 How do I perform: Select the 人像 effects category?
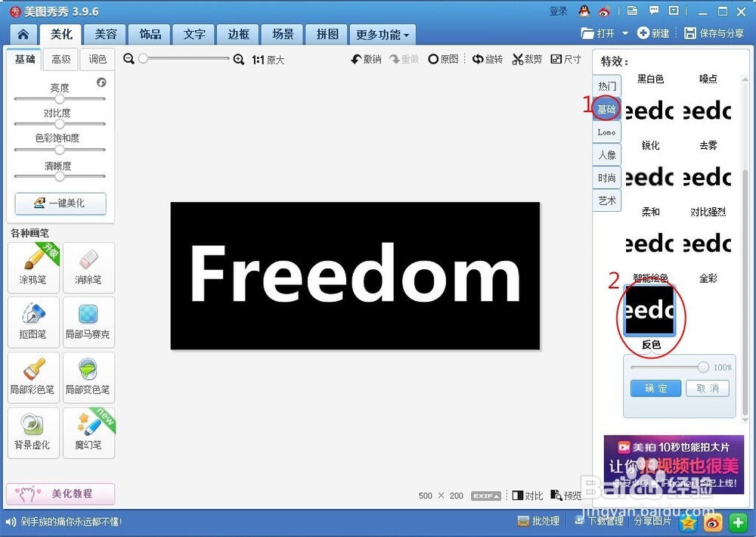(606, 155)
